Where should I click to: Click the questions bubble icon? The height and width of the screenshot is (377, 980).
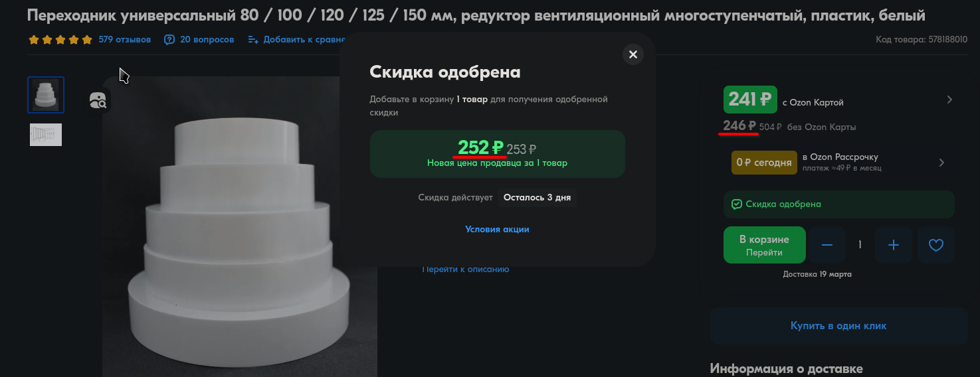click(169, 40)
